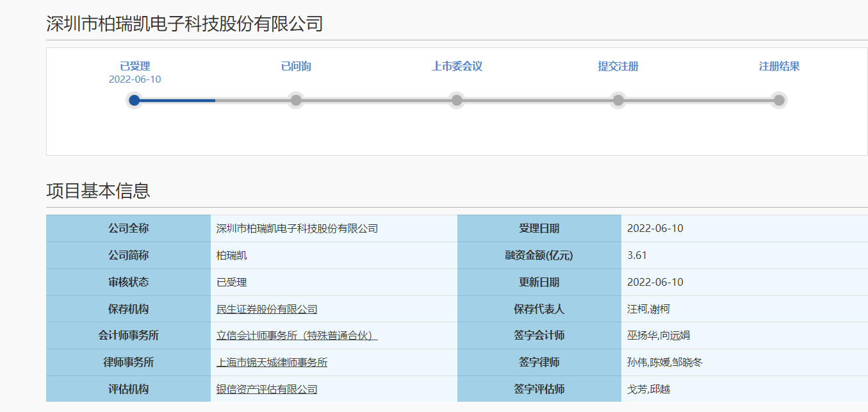Click the company title 深圳市柏瑞凯电子科技股份有限公司 heading

pos(184,24)
